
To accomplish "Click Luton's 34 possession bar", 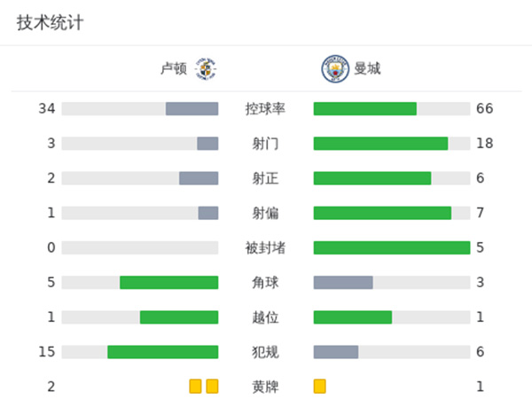I will click(x=192, y=109).
